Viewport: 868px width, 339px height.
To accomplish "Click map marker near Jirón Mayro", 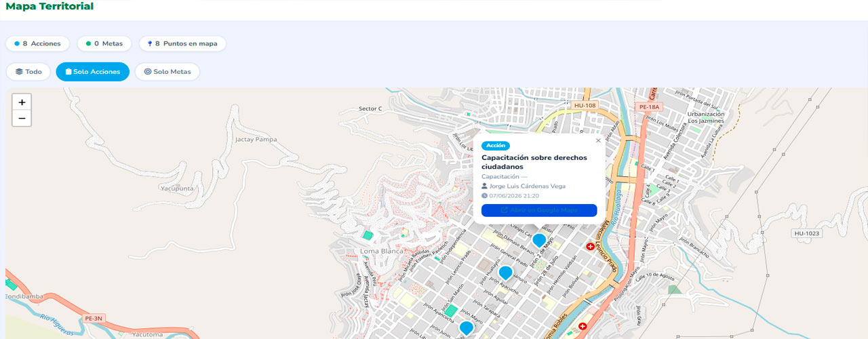I will click(x=466, y=329).
